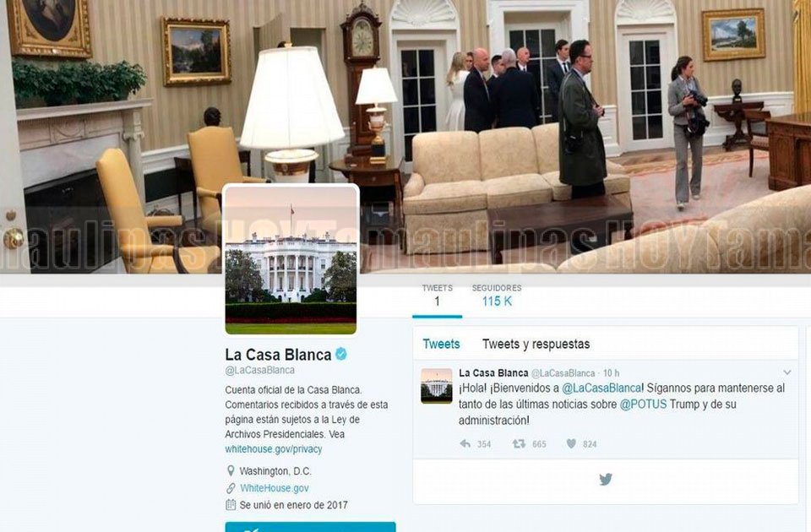Click the link chain icon beside WhiteHouse.gov
Image resolution: width=811 pixels, height=532 pixels.
(231, 488)
